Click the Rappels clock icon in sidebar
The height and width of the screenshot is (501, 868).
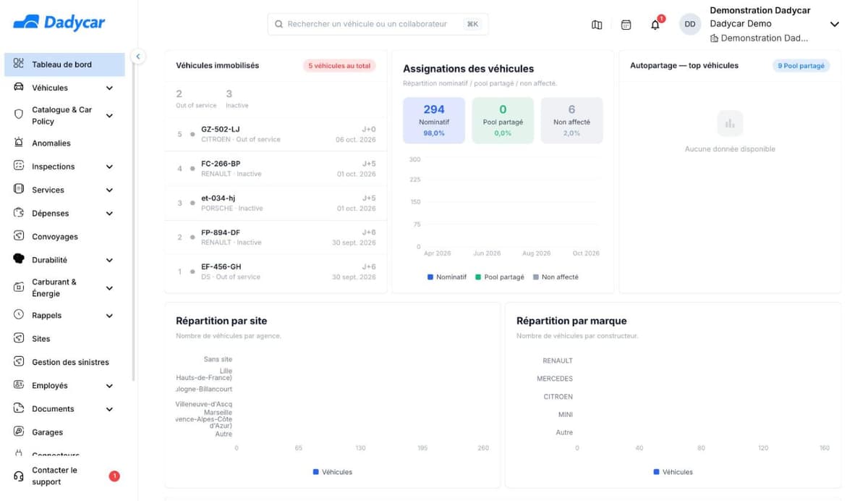click(19, 315)
